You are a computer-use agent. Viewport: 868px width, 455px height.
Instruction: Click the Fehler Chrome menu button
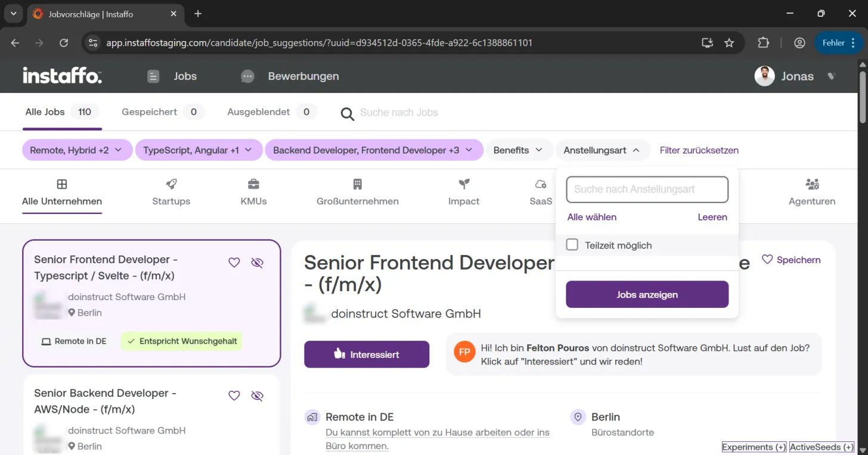click(839, 43)
